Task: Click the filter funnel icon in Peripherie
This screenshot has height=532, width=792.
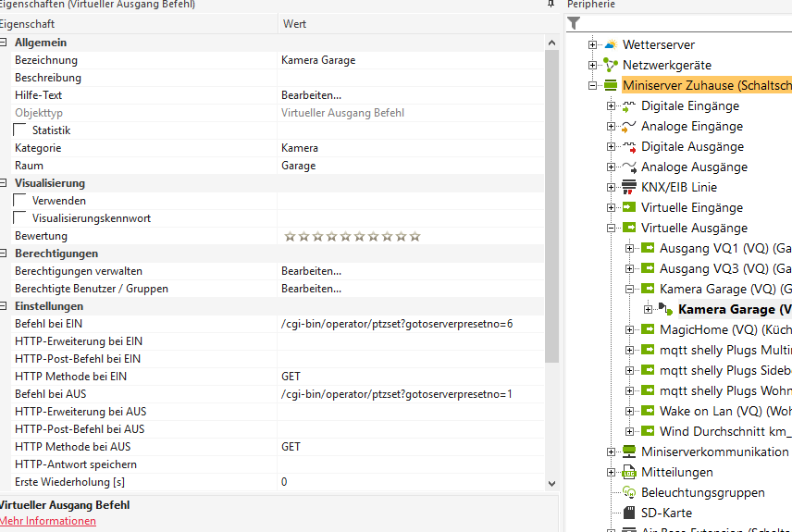Action: pos(575,23)
